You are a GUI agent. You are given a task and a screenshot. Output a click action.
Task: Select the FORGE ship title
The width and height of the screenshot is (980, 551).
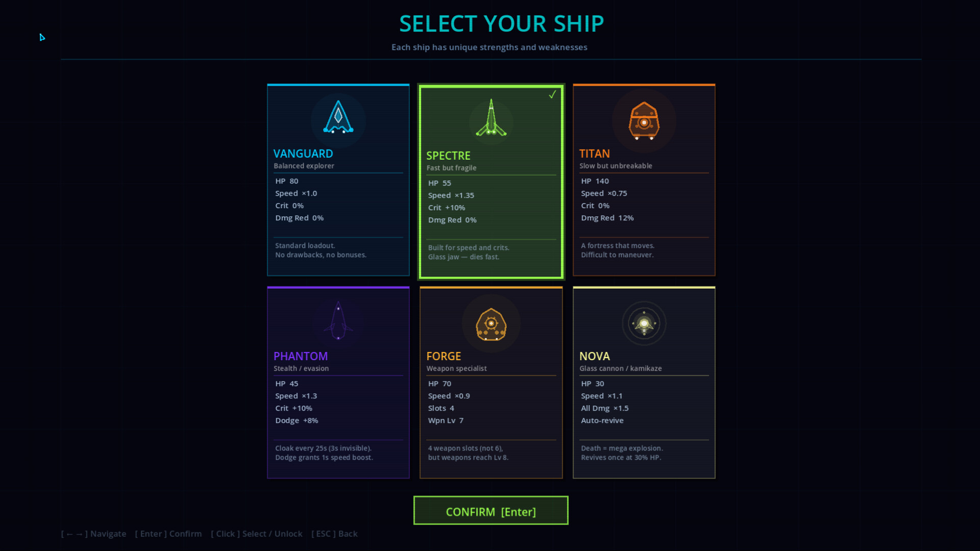coord(444,356)
